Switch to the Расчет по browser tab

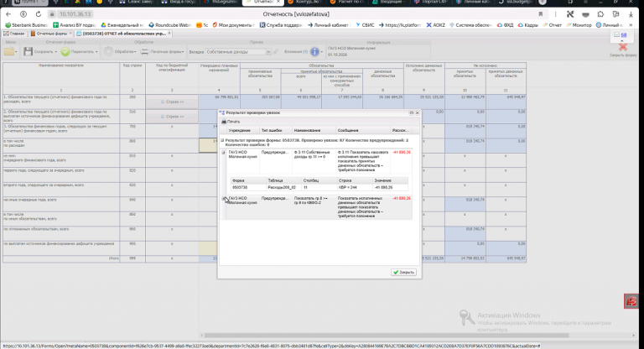(348, 3)
